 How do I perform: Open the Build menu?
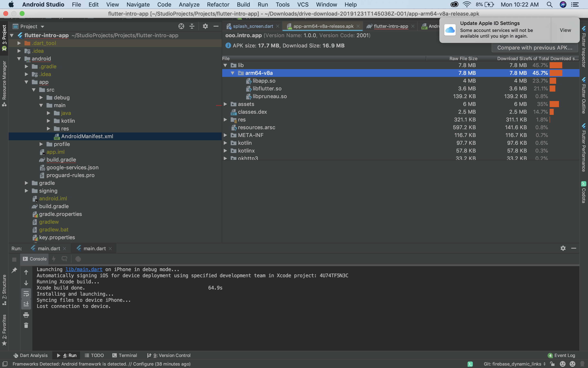point(243,4)
